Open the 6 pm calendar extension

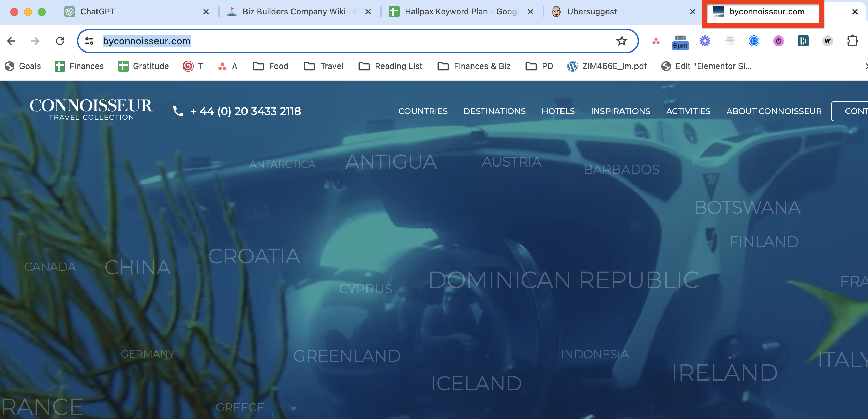tap(680, 42)
